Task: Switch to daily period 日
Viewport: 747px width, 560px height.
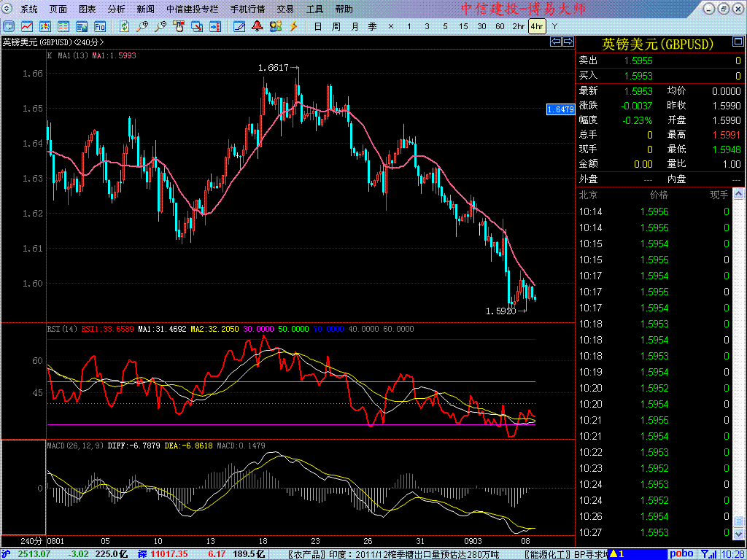Action: tap(317, 26)
